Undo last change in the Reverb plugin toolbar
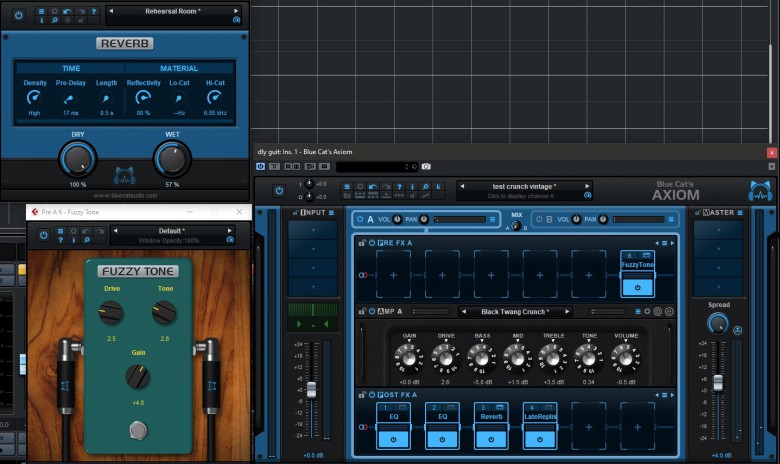Screen dimensions: 780x464 tap(67, 11)
